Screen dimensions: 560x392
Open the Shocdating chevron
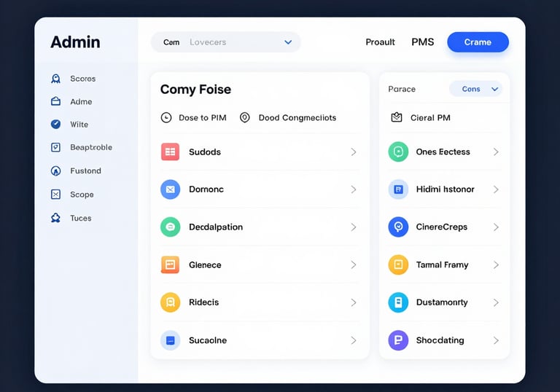(496, 340)
